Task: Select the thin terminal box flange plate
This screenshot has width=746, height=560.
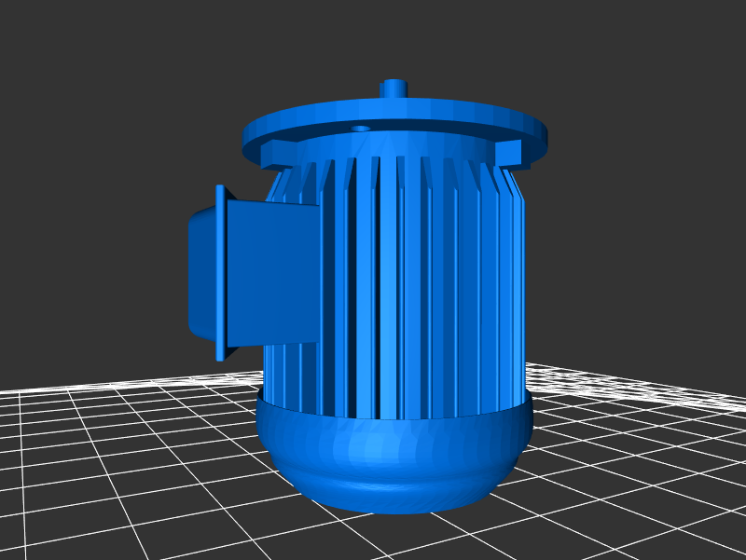Action: pos(220,272)
